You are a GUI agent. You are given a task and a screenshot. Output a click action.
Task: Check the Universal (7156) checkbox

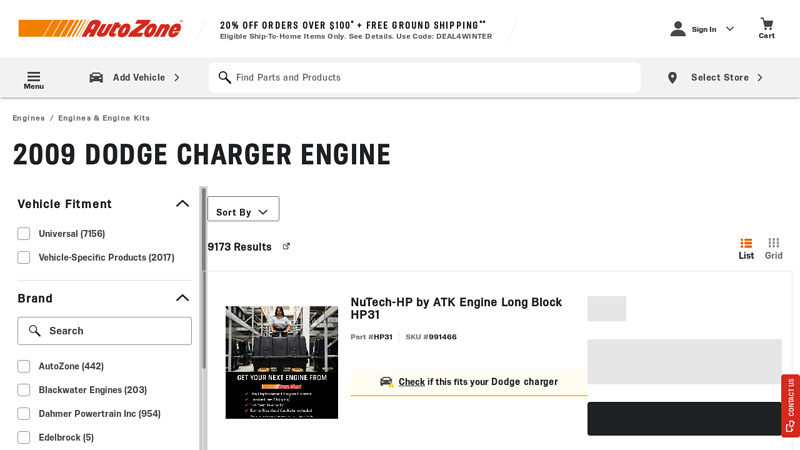coord(23,234)
